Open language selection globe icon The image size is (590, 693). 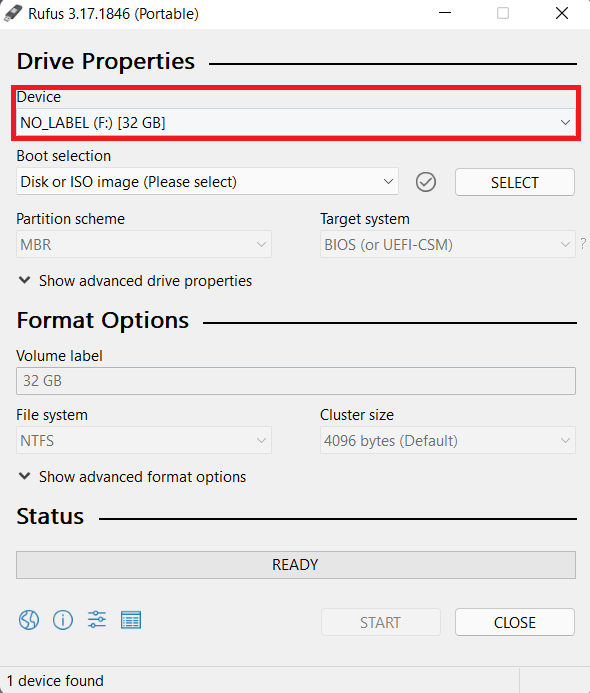pyautogui.click(x=29, y=620)
